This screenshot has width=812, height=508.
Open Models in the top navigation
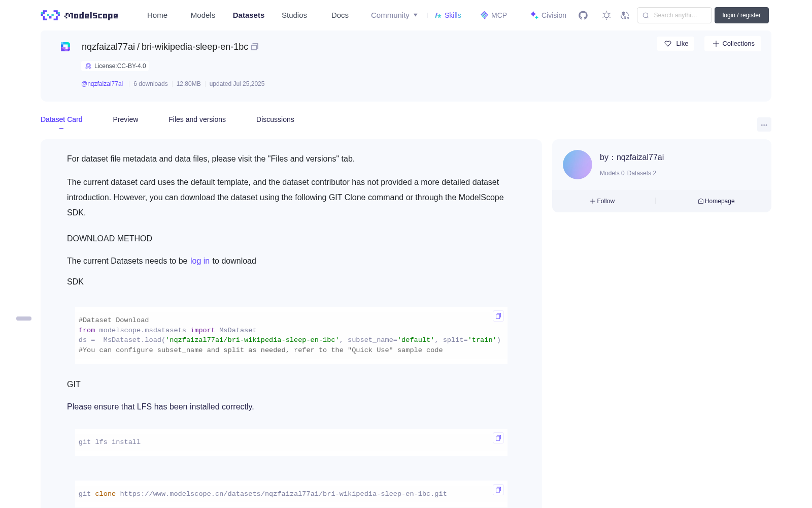203,15
